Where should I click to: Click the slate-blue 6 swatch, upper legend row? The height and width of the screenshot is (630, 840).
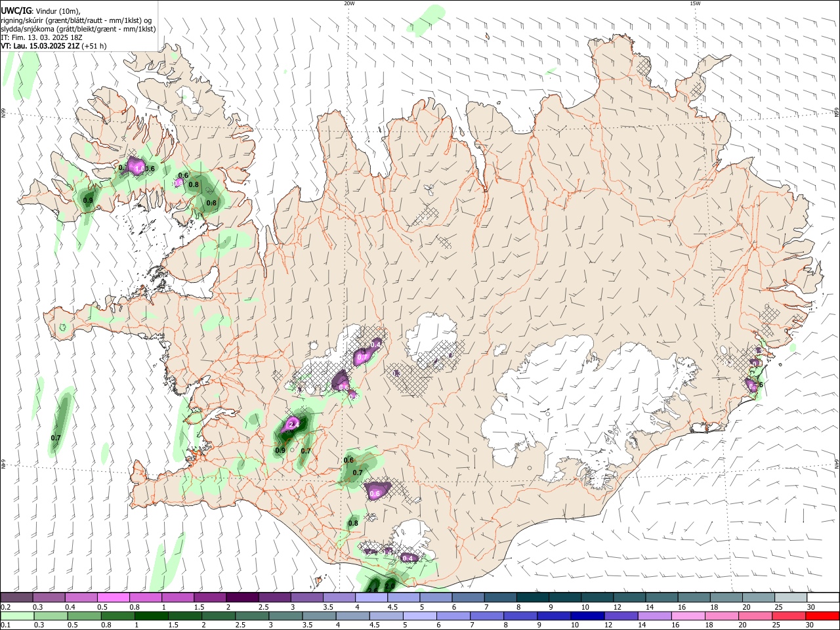tap(469, 597)
